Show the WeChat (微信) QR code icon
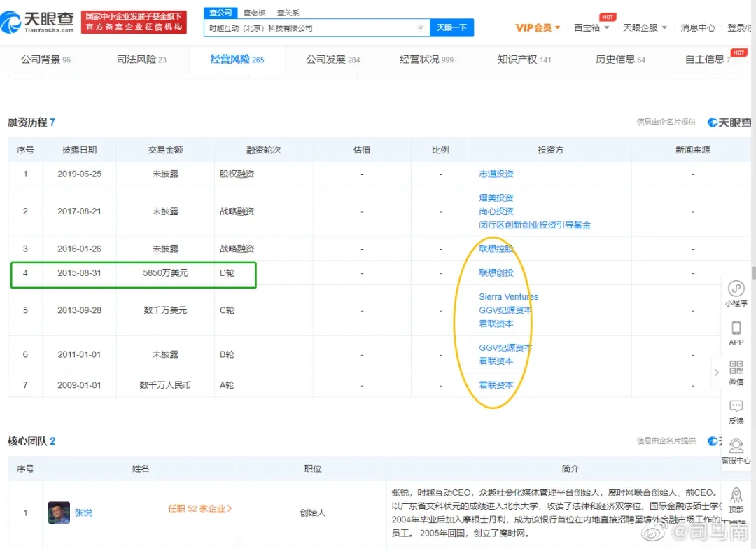 pyautogui.click(x=736, y=368)
